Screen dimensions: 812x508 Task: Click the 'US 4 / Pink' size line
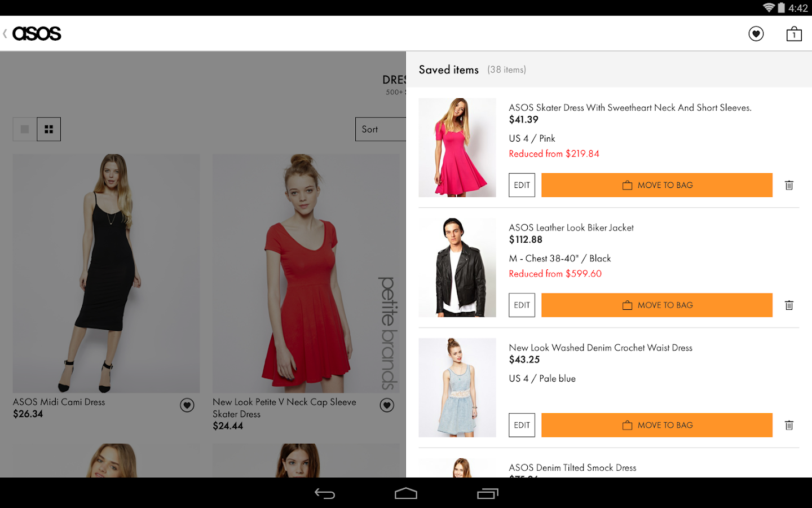point(532,139)
